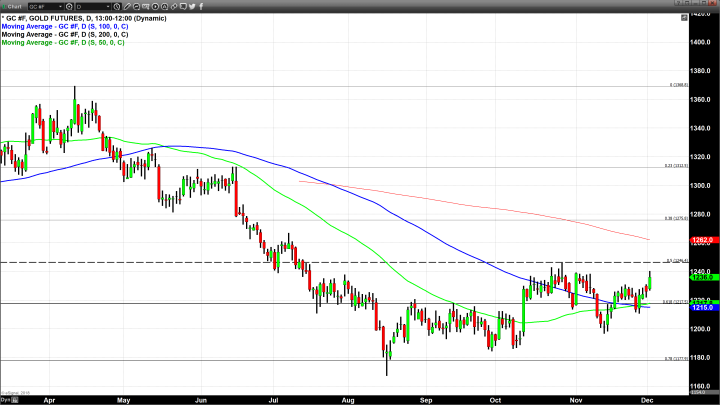Share chart via Facebook icon
This screenshot has width=720, height=405.
point(201,7)
